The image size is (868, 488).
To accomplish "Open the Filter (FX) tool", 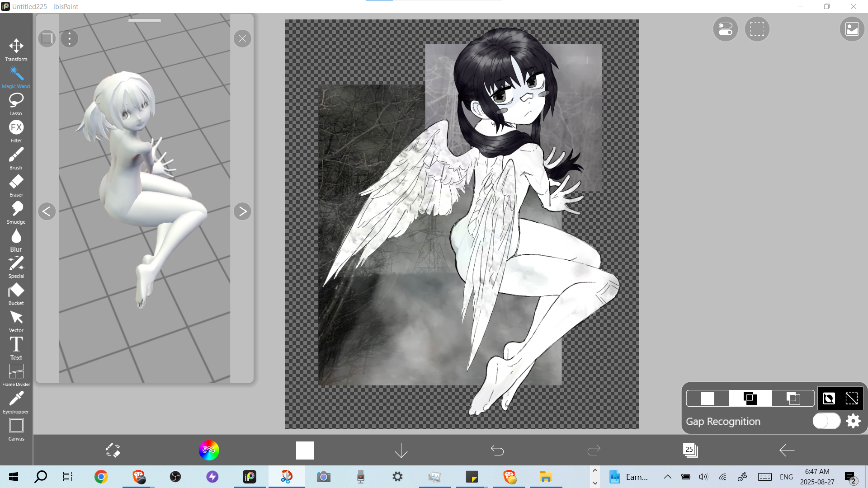I will click(16, 131).
